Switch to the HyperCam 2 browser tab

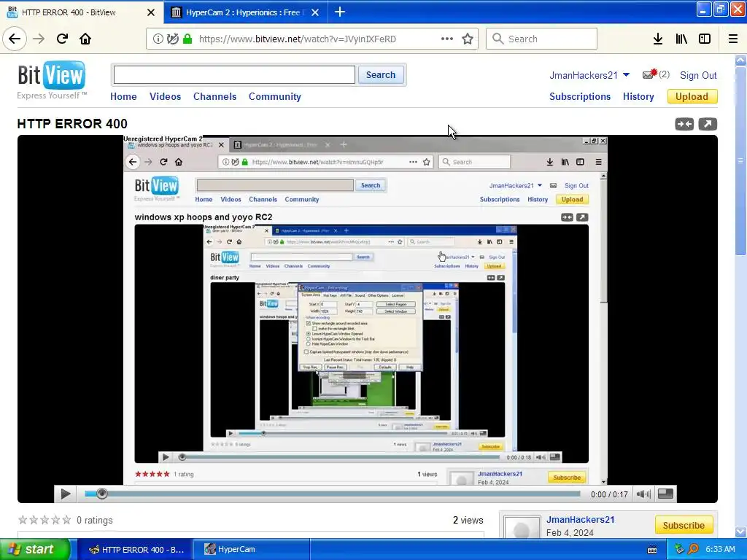pyautogui.click(x=245, y=12)
